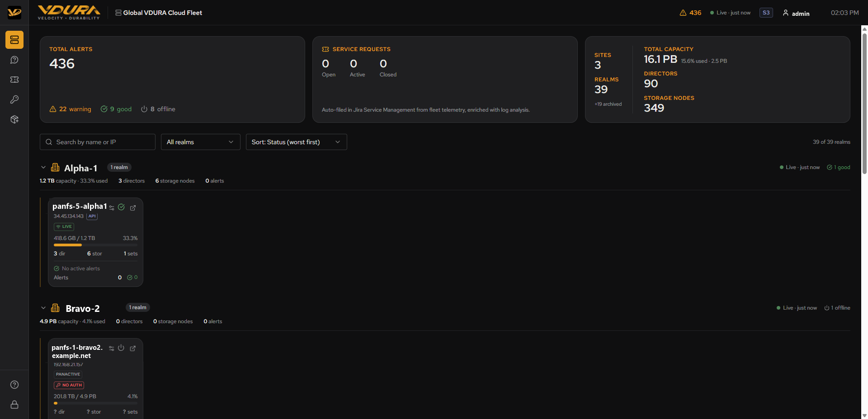Screen dimensions: 868x419
Task: Click the offline power icon on panfs-1-bravo2
Action: click(121, 348)
